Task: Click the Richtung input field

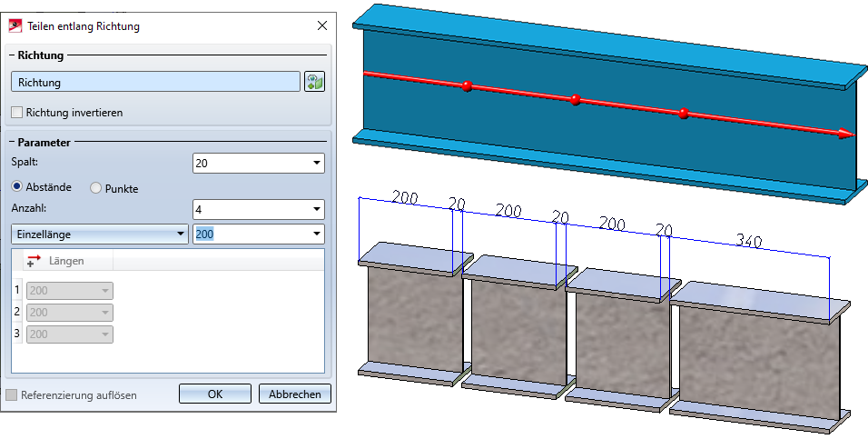Action: point(155,82)
